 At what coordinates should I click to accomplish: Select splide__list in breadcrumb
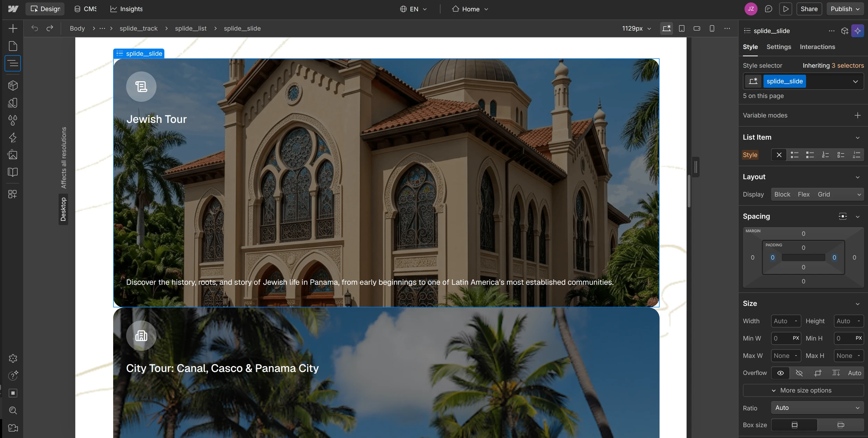coord(191,28)
